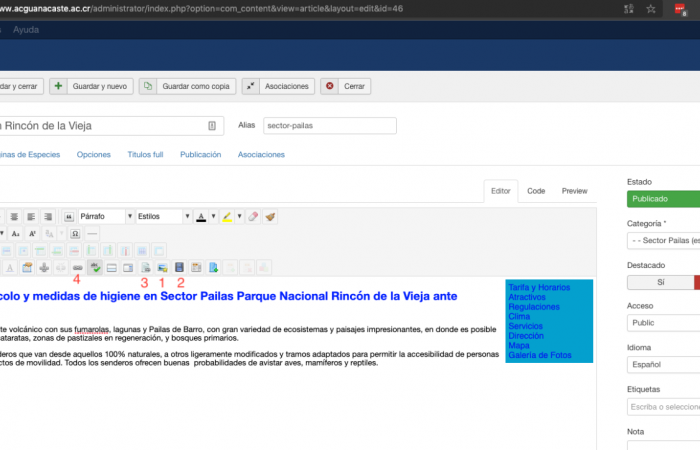Click the insert link chain icon
The height and width of the screenshot is (450, 700).
[78, 267]
